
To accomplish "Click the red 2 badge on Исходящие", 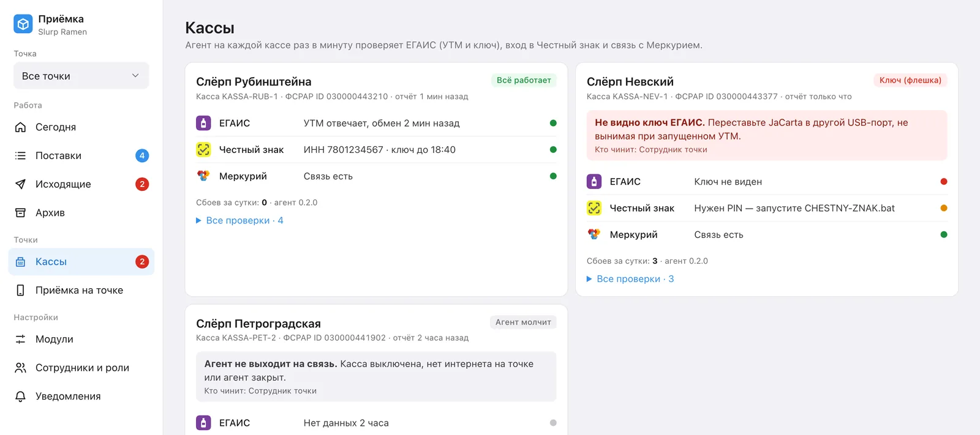I will 142,184.
